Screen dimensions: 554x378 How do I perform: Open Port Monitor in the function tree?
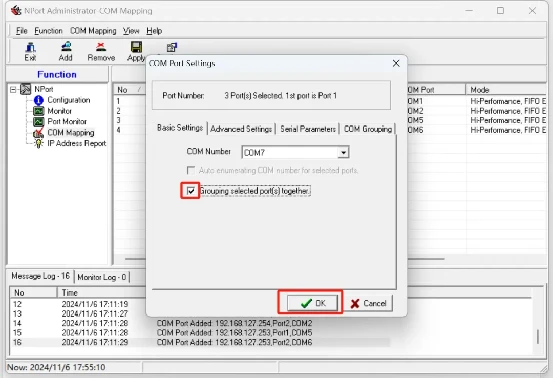[67, 122]
